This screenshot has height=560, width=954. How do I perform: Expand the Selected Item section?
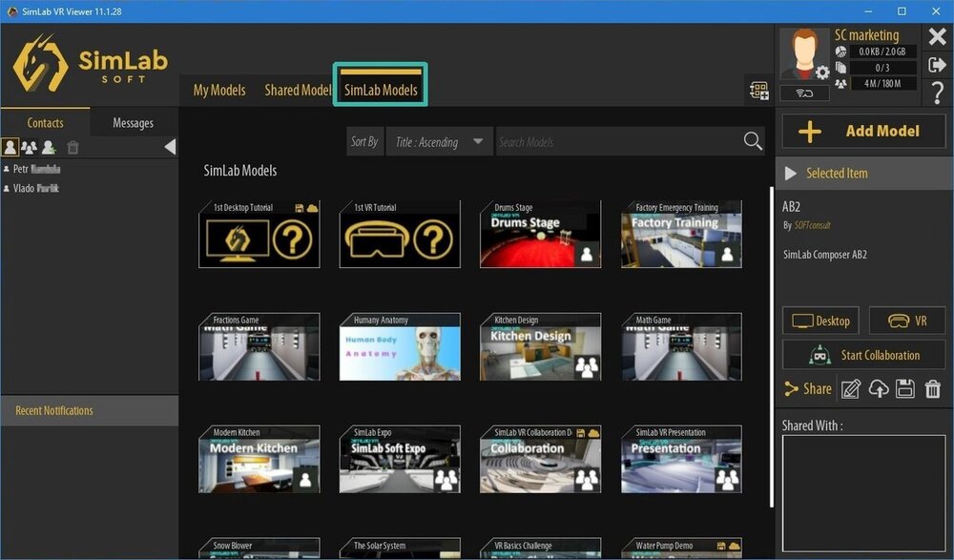point(791,173)
